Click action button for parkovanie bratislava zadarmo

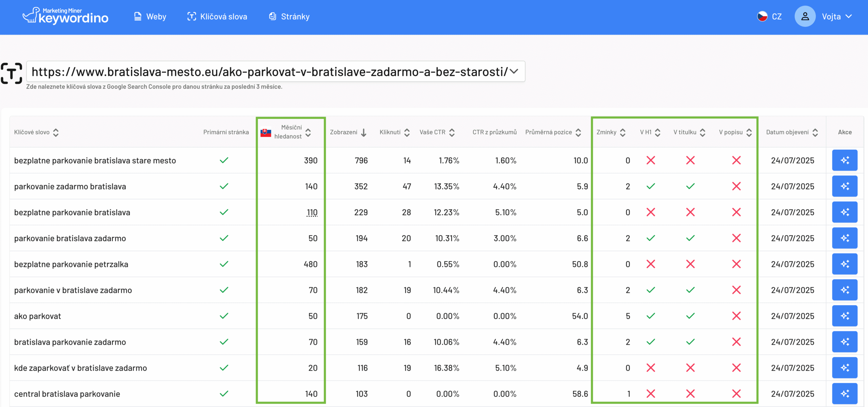(x=845, y=238)
